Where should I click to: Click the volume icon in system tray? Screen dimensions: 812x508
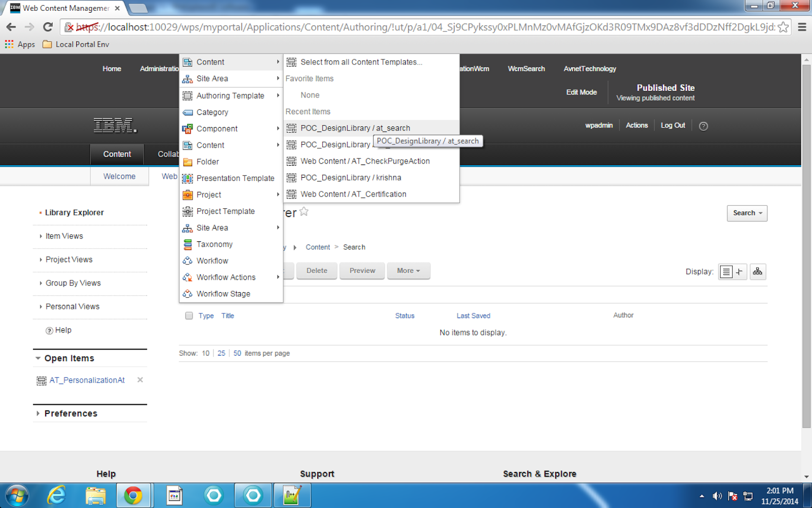click(717, 496)
